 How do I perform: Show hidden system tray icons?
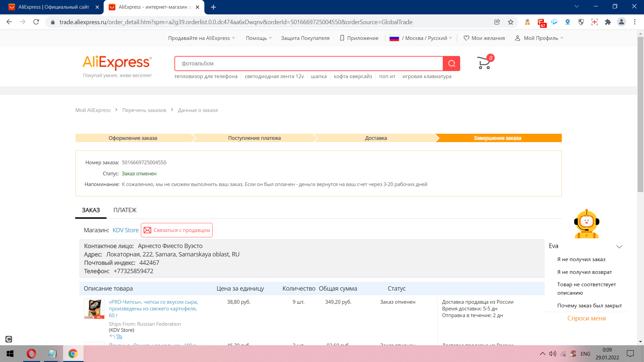click(x=542, y=354)
